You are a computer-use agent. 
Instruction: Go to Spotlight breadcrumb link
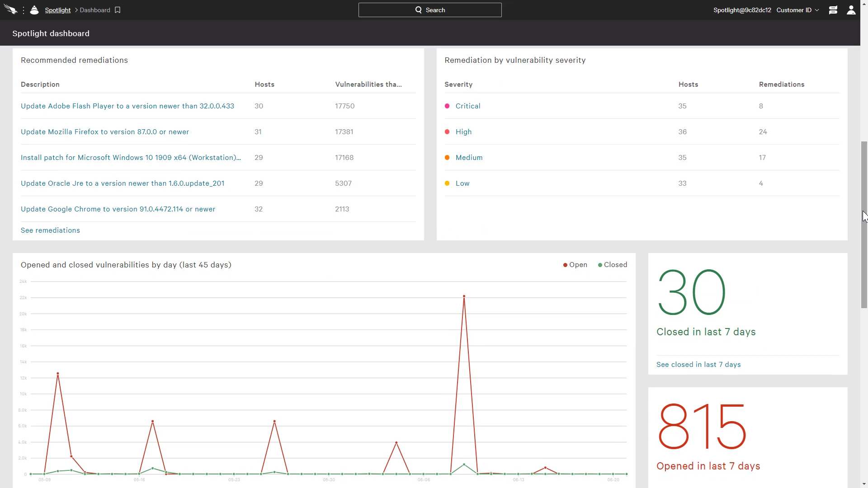coord(57,10)
